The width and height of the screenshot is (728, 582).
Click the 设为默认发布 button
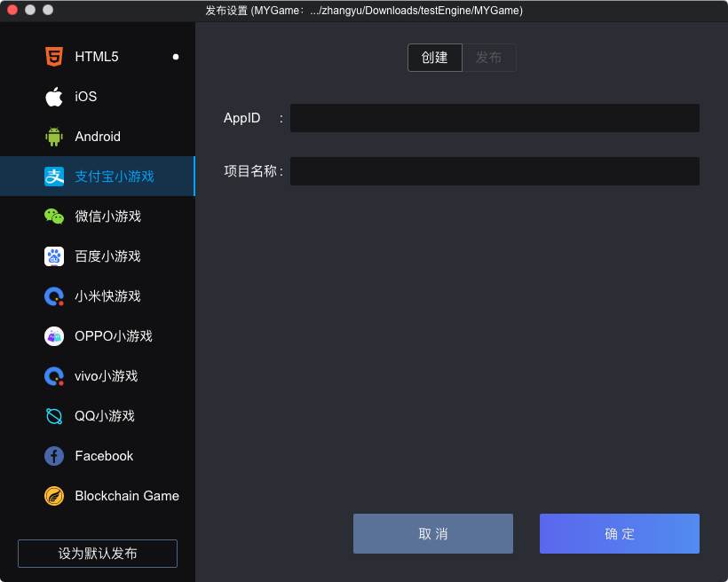click(x=98, y=554)
